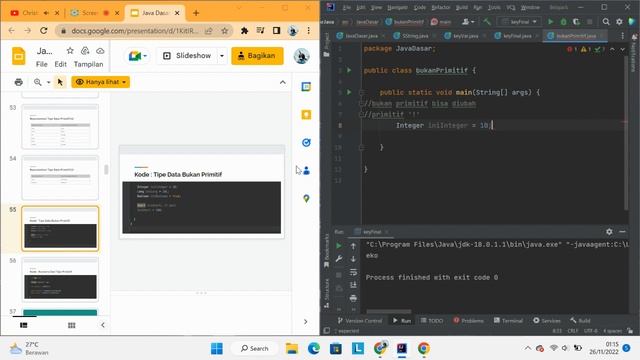Click the Bagikan share button
This screenshot has width=640, height=360.
pyautogui.click(x=257, y=56)
